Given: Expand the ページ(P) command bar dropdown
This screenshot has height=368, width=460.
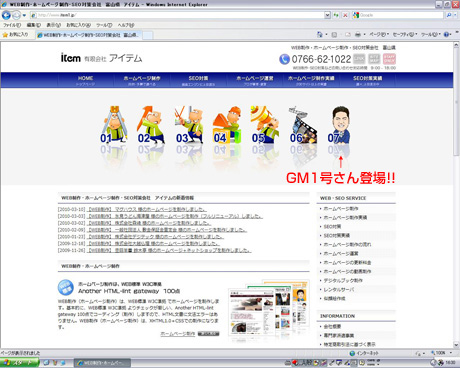Looking at the screenshot, I should tap(379, 34).
